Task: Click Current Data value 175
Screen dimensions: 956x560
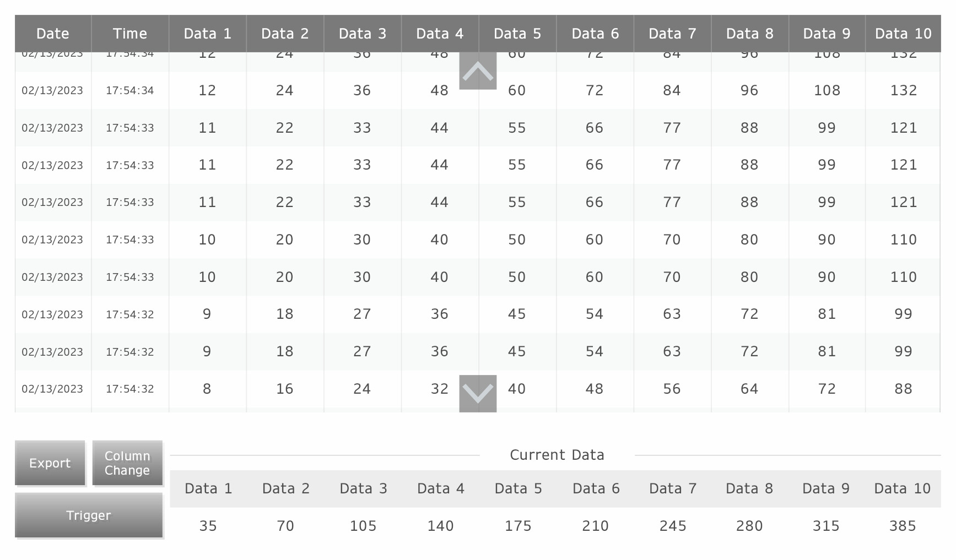Action: pos(518,526)
